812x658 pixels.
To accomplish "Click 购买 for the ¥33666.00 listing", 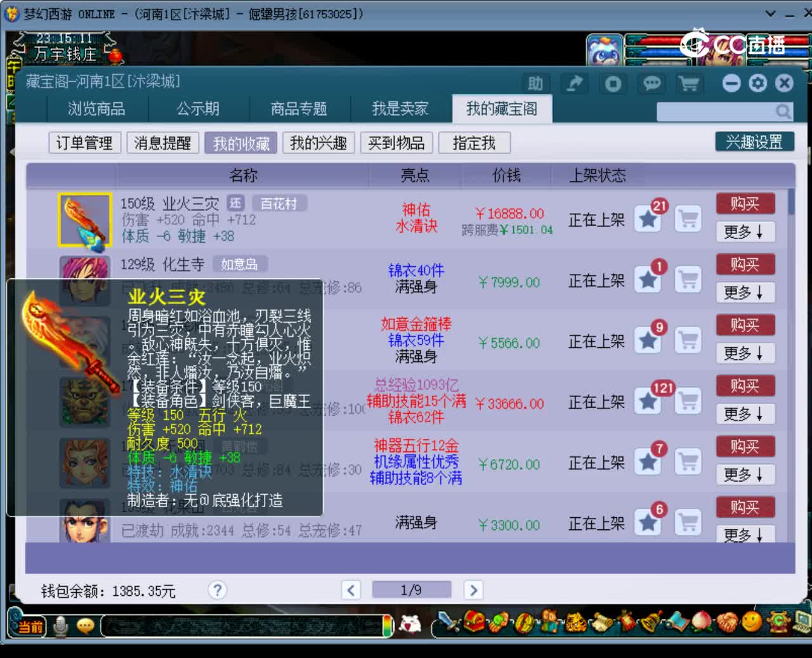I will click(745, 385).
